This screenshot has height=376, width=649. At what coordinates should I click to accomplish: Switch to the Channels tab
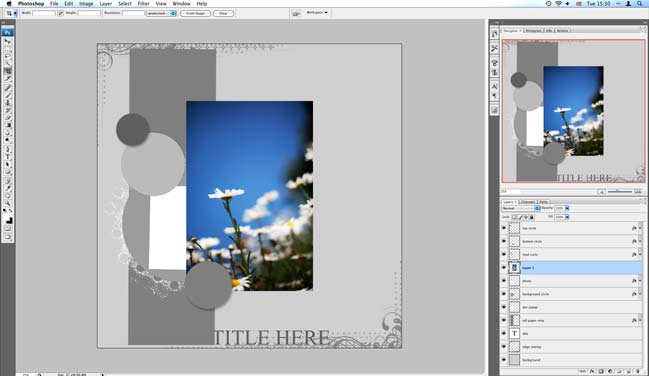click(529, 202)
